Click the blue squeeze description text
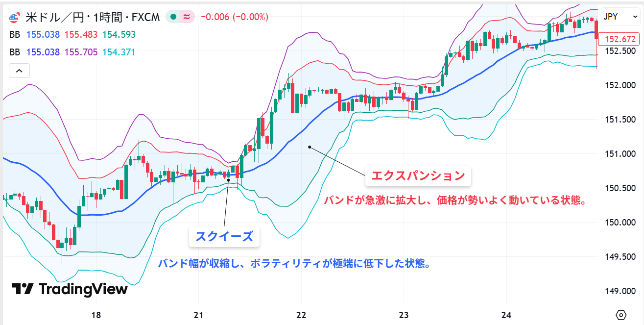This screenshot has width=644, height=325. point(294,263)
